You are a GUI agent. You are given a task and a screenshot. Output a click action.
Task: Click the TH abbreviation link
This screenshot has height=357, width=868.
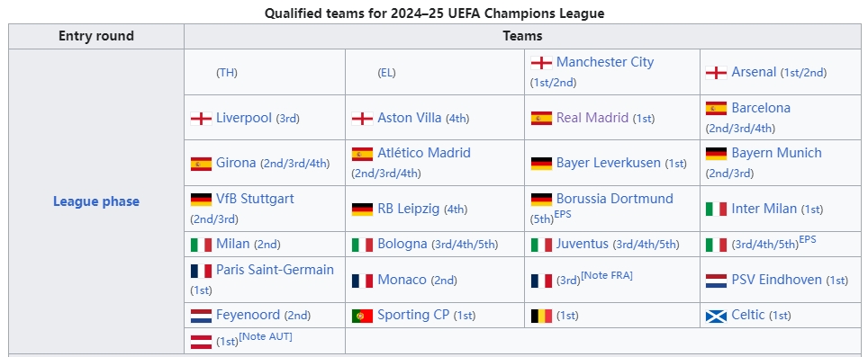pyautogui.click(x=227, y=73)
